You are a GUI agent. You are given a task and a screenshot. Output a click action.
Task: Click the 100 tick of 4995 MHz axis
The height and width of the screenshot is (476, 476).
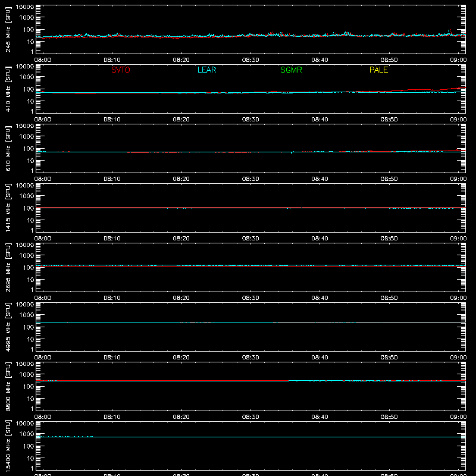pos(29,327)
